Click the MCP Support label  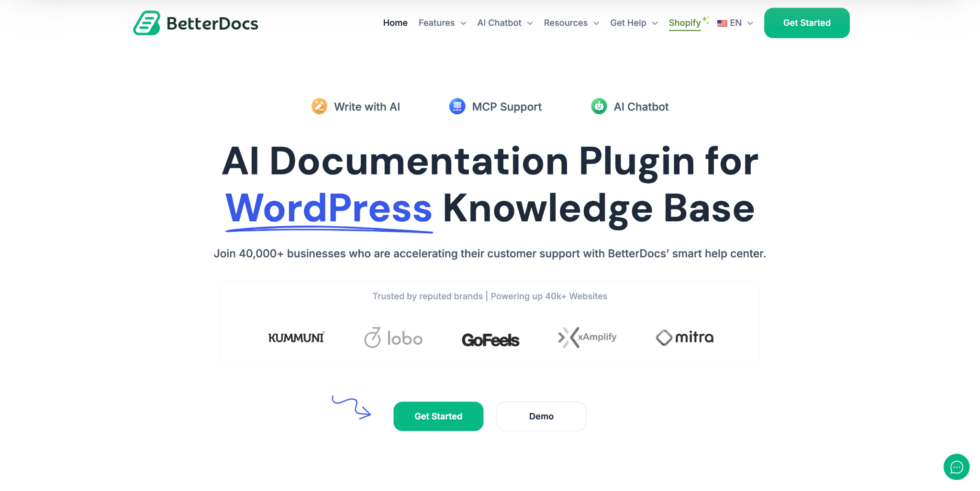(507, 107)
